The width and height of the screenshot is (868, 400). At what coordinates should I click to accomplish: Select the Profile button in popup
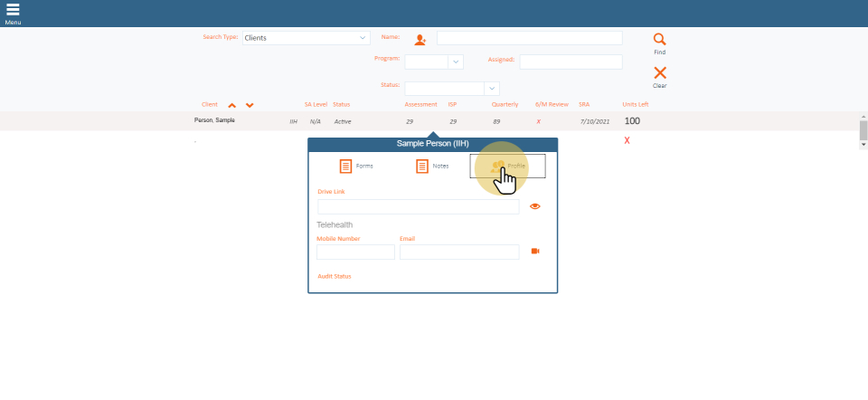[x=508, y=167]
